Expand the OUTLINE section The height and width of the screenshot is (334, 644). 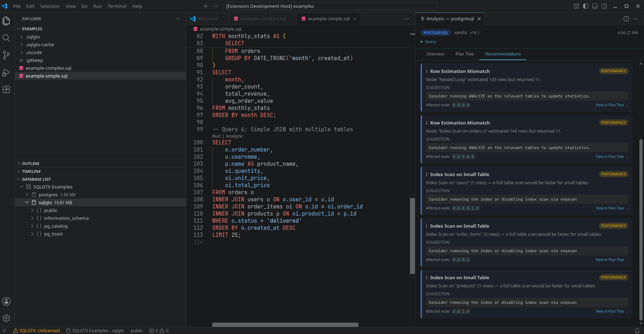[18, 164]
